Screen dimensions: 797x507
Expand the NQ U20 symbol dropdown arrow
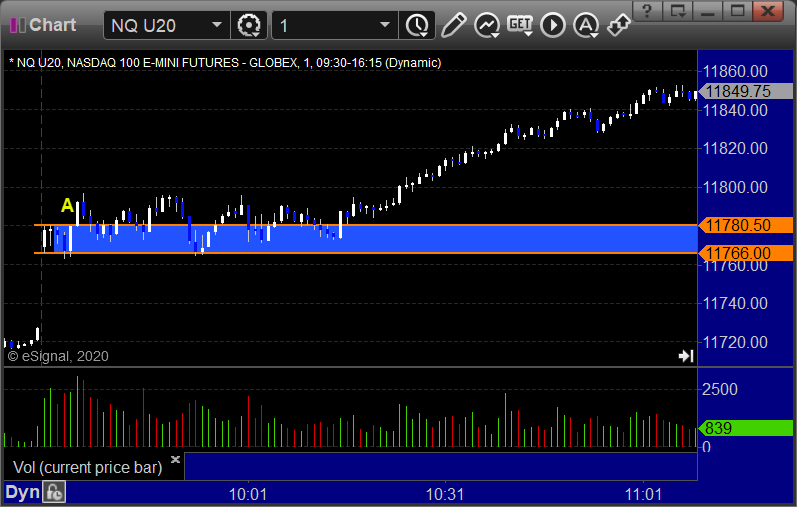tap(217, 25)
